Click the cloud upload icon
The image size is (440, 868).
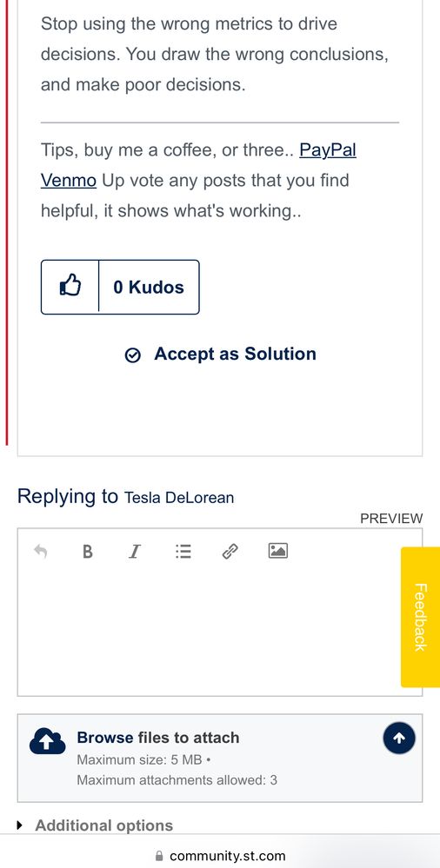[x=47, y=740]
